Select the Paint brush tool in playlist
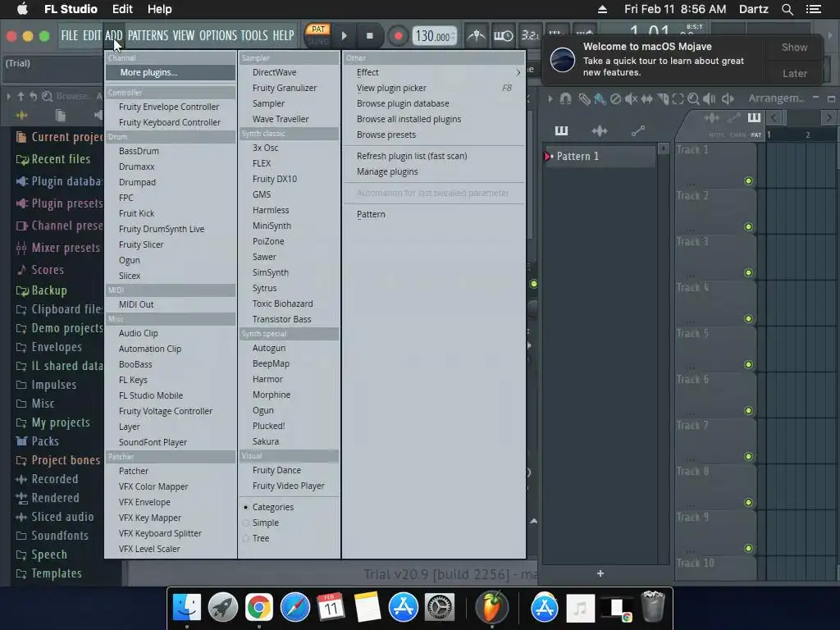 click(600, 98)
